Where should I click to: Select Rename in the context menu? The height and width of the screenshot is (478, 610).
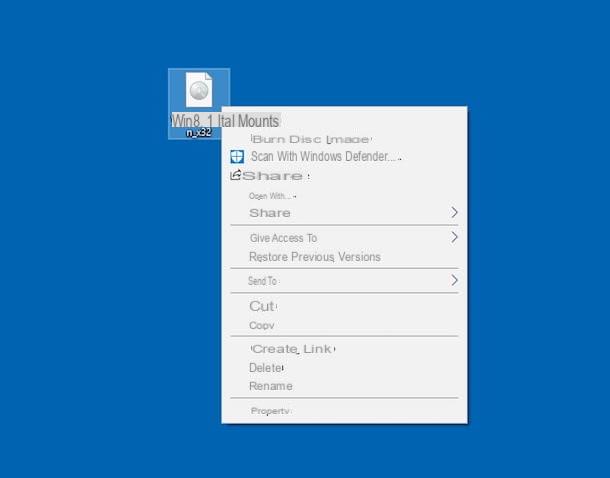pos(271,386)
